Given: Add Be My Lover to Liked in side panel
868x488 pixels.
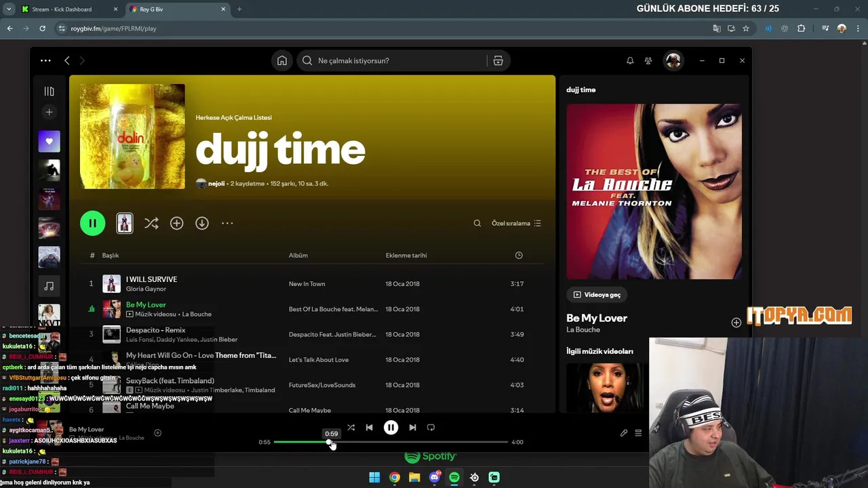Looking at the screenshot, I should tap(736, 323).
